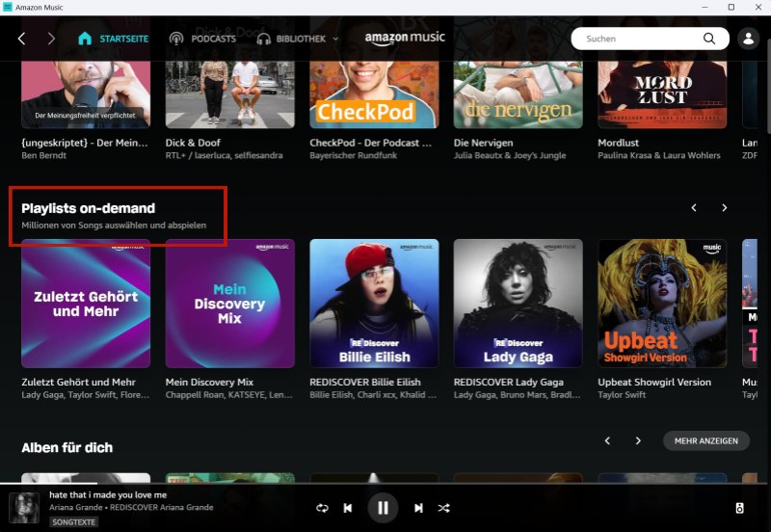
Task: Toggle the repeat playback mode
Action: 322,508
